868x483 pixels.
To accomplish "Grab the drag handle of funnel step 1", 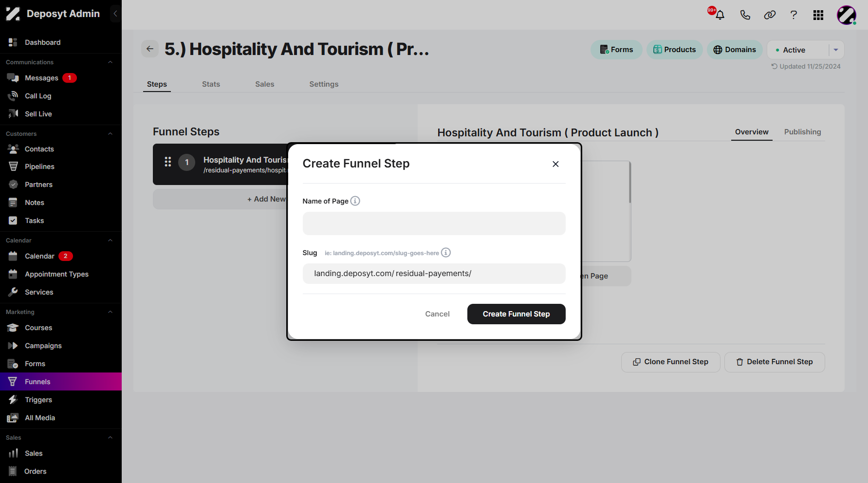I will pos(168,162).
